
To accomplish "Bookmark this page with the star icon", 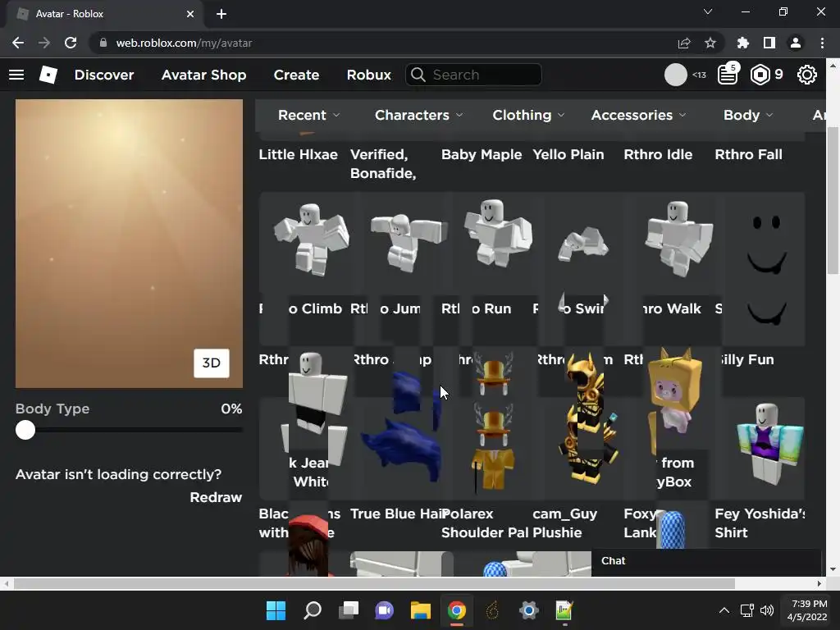I will coord(710,43).
